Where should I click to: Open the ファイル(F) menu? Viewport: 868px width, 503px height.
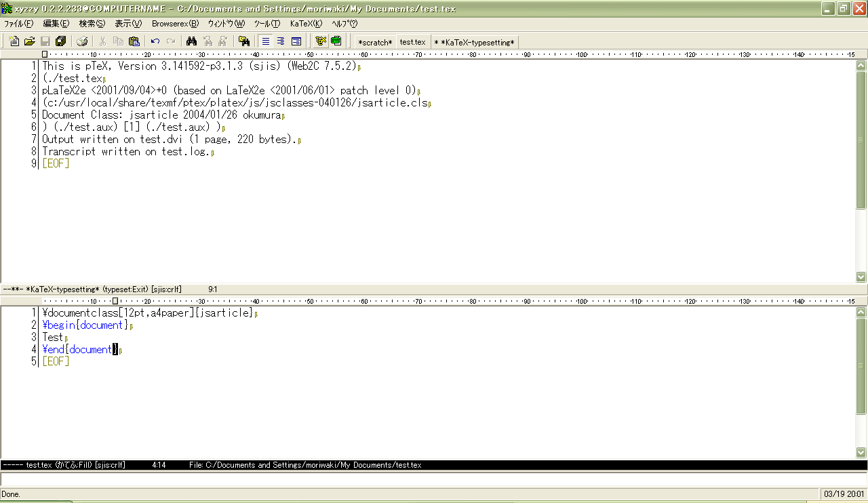tap(18, 23)
